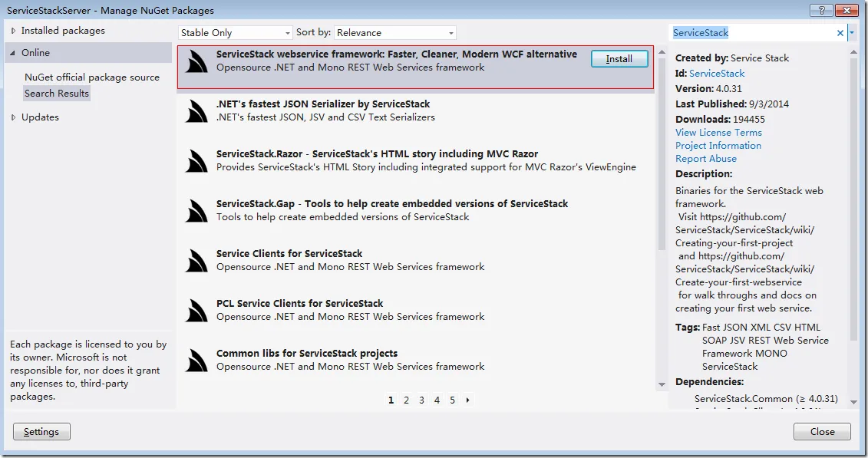Click the Common libs for ServiceStack icon
Screen dimensions: 868x458
click(196, 360)
